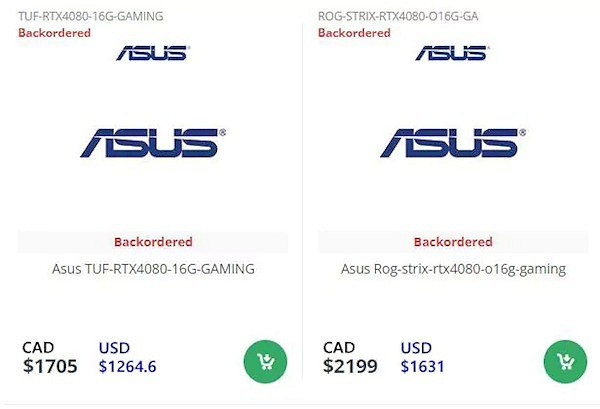Click the $1705 CAD price
Screen dimensions: 600x409
(50, 367)
